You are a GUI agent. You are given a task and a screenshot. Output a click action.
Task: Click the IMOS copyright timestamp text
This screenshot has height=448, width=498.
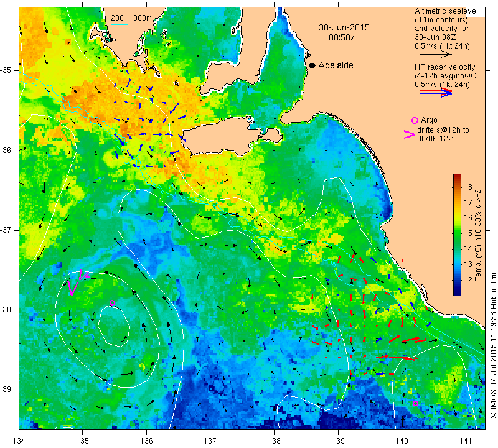click(493, 344)
